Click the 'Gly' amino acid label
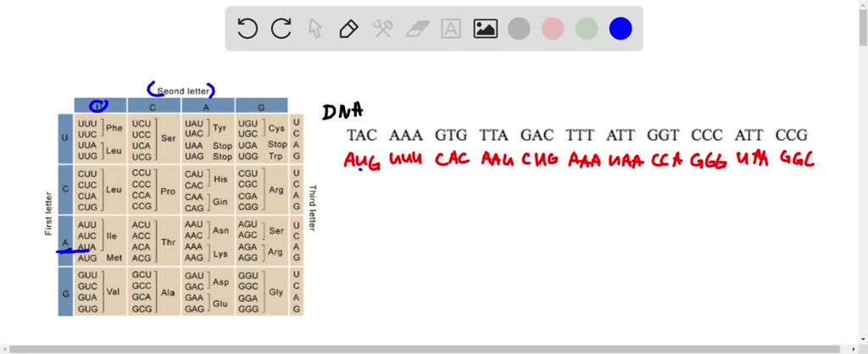Image resolution: width=868 pixels, height=354 pixels. pos(275,291)
